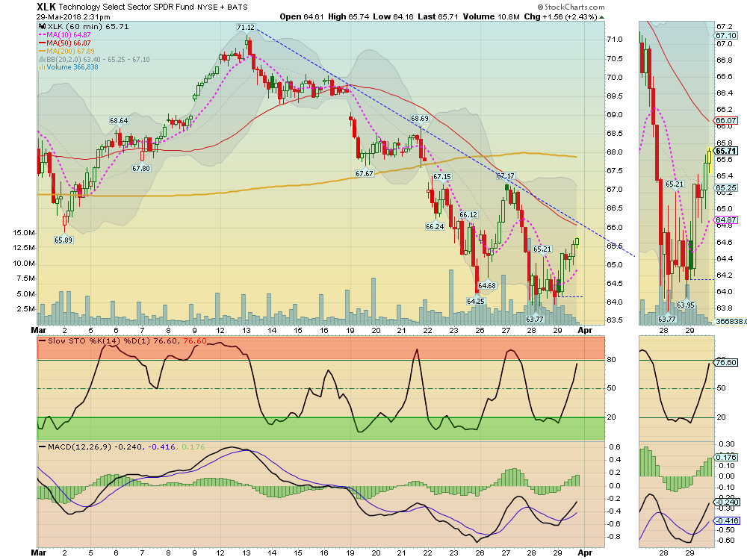This screenshot has width=747, height=560.
Task: Click the 0.176 histogram tag in MACD zoom panel
Action: click(x=726, y=457)
